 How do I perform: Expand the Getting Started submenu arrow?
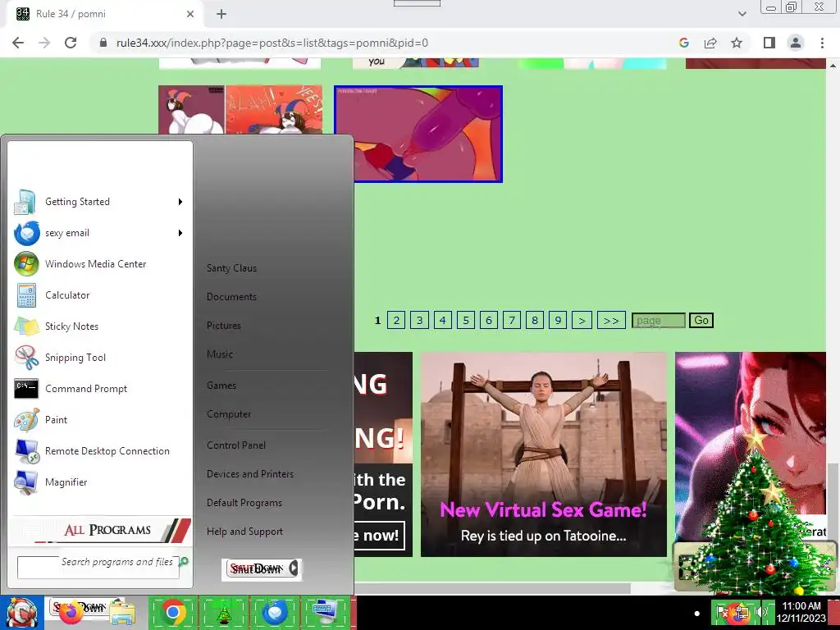pos(180,202)
